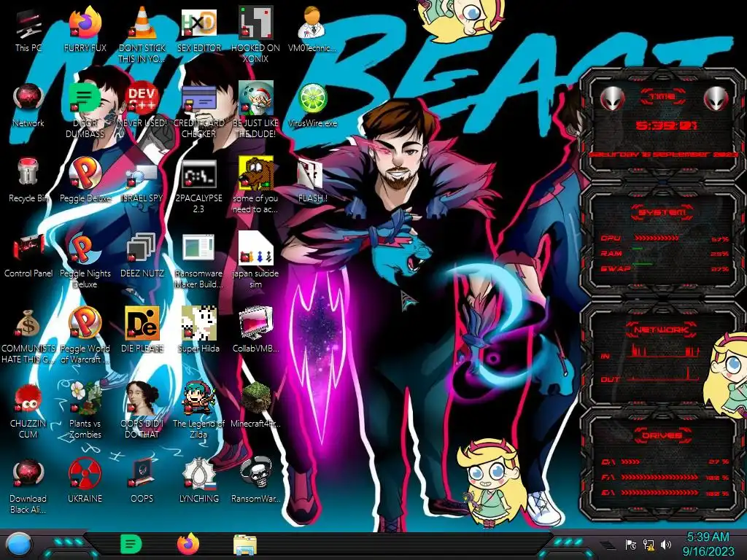Click the DRIVES gadget header
Viewport: 747px width, 560px height.
click(662, 435)
